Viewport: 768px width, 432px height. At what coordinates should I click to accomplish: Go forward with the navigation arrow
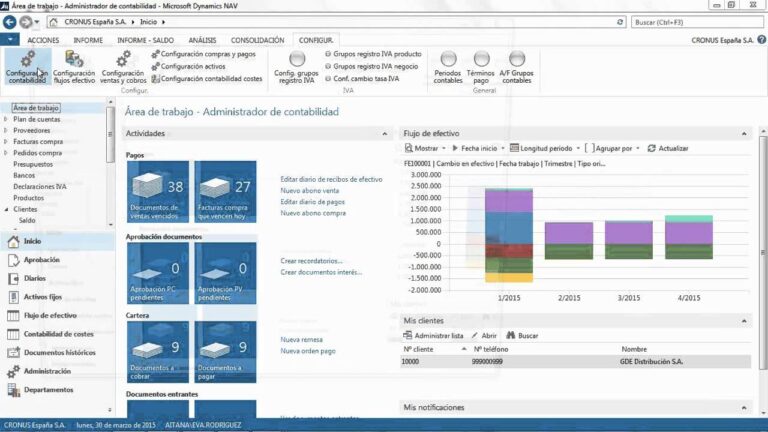tap(25, 22)
